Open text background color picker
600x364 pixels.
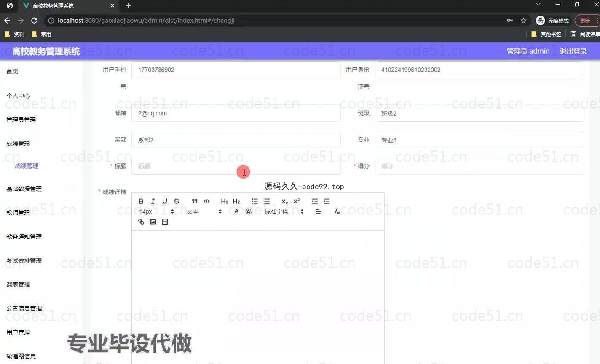[x=249, y=211]
